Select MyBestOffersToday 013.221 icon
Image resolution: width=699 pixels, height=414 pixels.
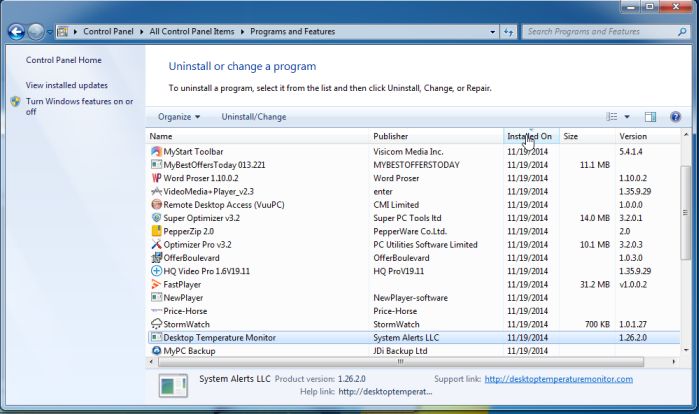pyautogui.click(x=156, y=164)
